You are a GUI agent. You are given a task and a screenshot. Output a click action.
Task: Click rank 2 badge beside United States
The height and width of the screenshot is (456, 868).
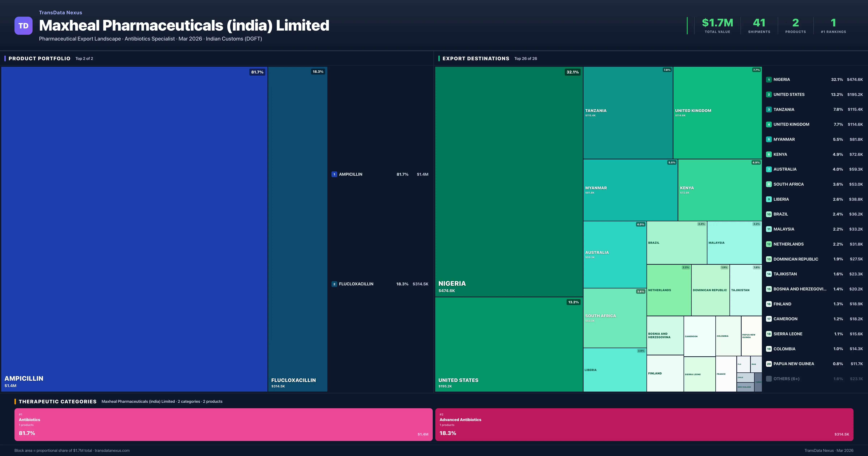coord(769,94)
